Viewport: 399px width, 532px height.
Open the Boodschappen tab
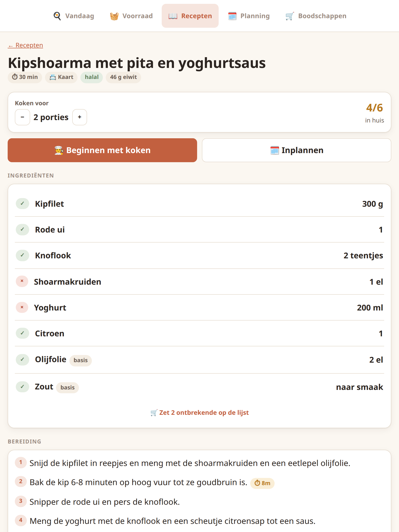[316, 16]
